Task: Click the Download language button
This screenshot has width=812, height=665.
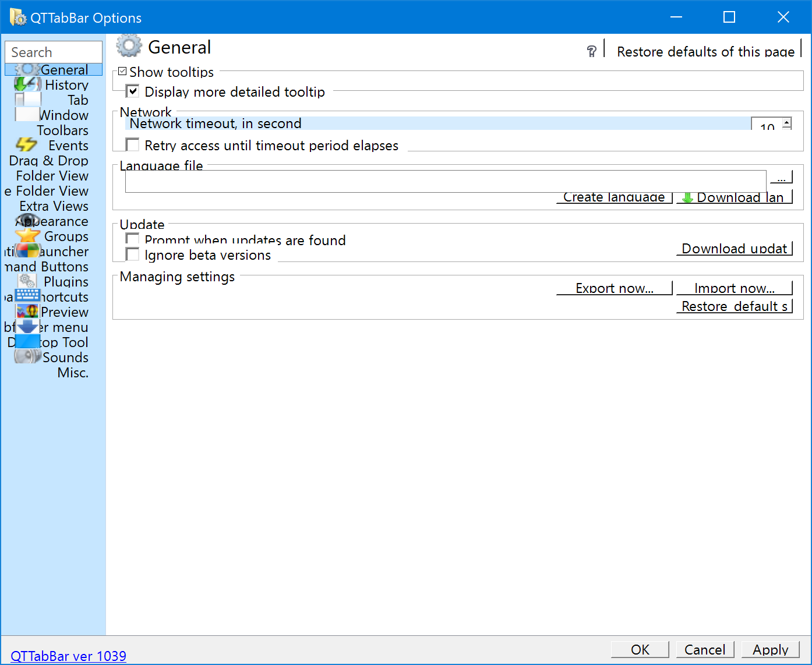Action: (735, 197)
